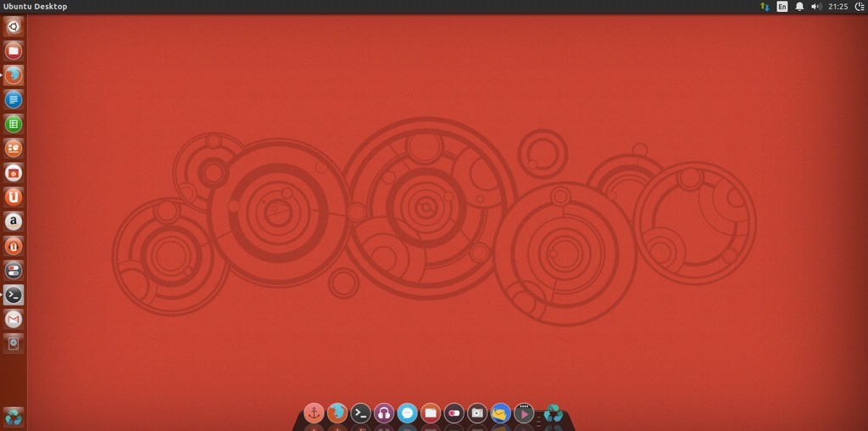Open the Terminal in the left launcher
The height and width of the screenshot is (431, 868).
point(14,294)
